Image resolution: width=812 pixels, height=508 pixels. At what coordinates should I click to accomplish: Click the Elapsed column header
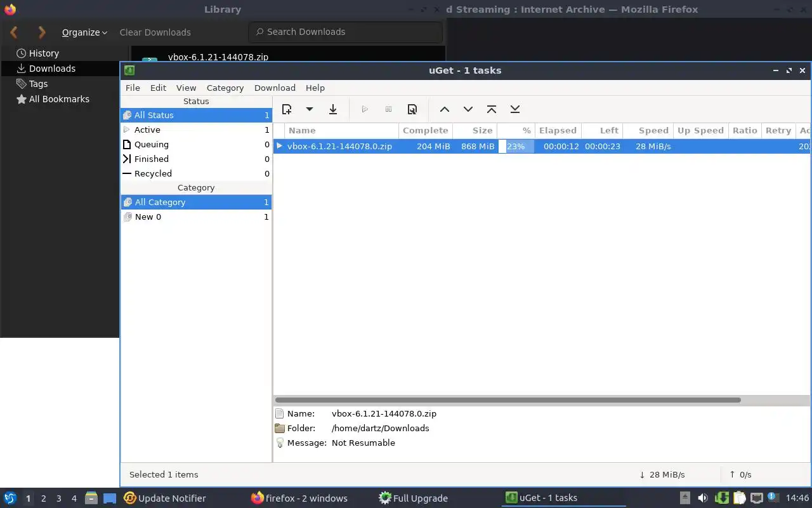coord(558,130)
